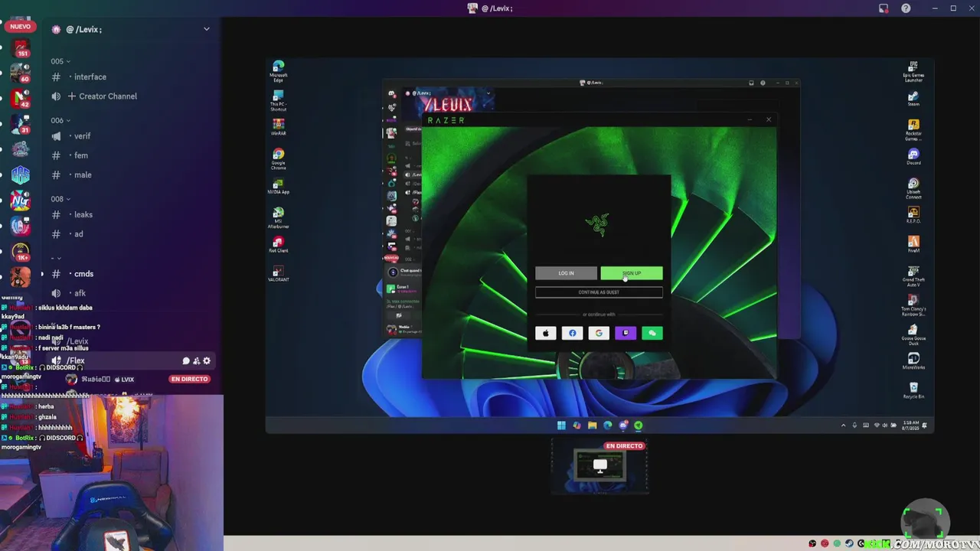The height and width of the screenshot is (551, 980).
Task: Open Microsoft Edge desktop icon in stream
Action: pyautogui.click(x=279, y=70)
